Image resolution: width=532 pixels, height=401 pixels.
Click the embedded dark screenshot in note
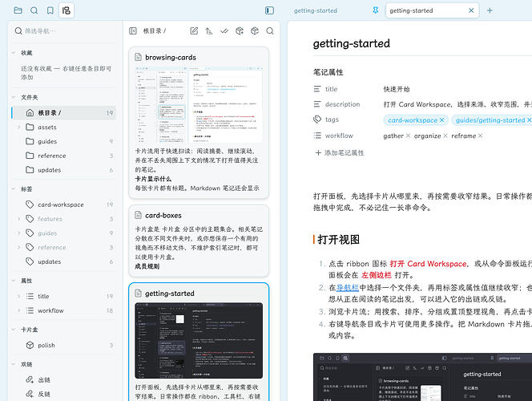422,377
